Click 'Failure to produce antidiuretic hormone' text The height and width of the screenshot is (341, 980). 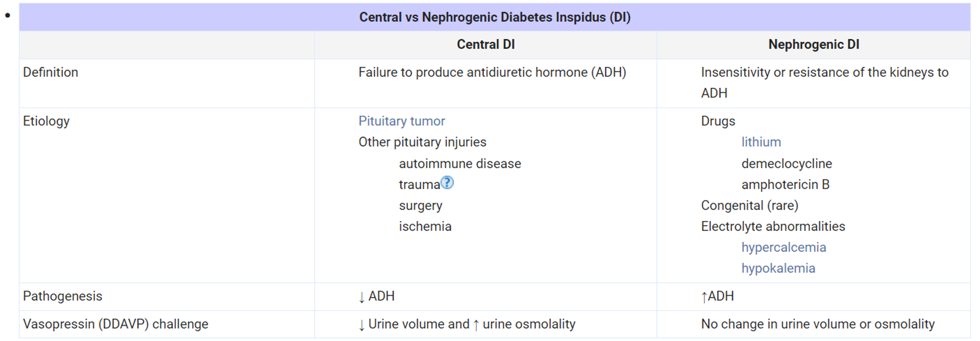(492, 72)
